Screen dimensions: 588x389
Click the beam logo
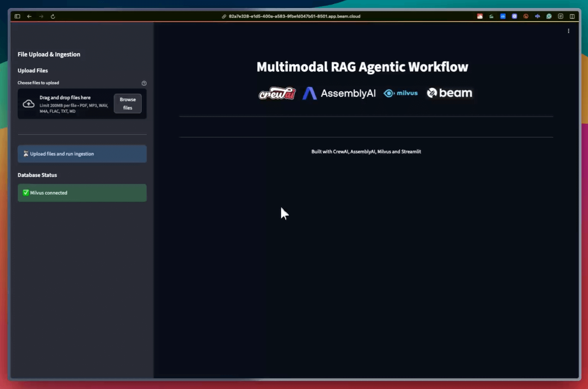(450, 93)
